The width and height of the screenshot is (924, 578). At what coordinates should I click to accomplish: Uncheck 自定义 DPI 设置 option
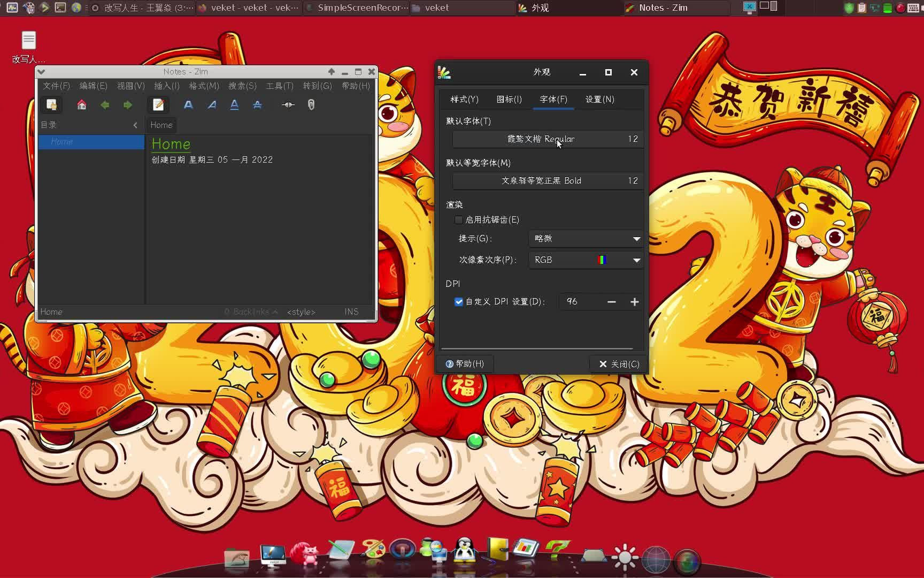(459, 302)
